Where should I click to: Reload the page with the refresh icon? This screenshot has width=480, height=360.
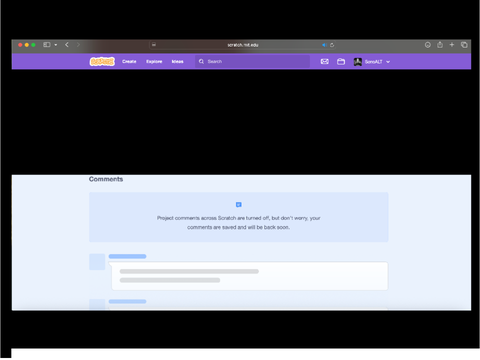click(x=332, y=45)
